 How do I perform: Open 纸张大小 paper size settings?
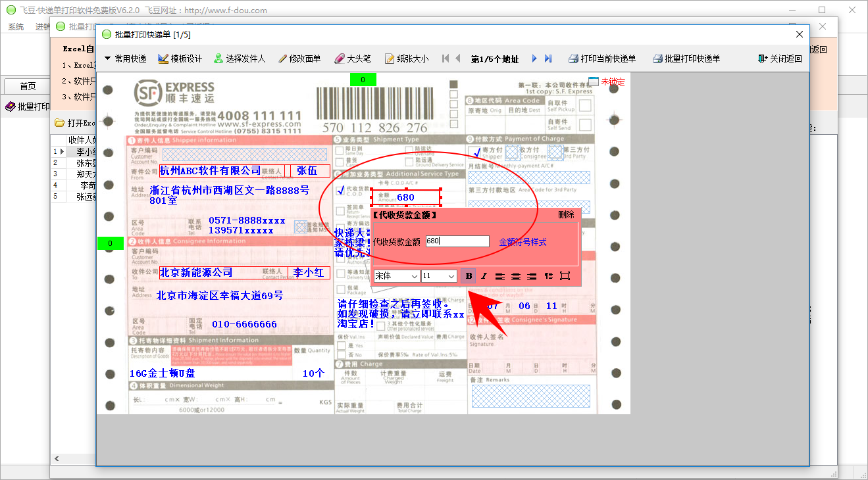click(407, 59)
